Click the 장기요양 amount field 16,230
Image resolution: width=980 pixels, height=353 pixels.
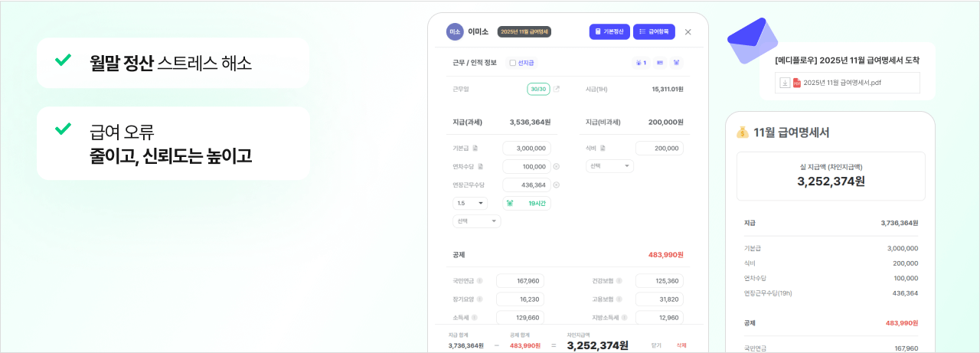pos(520,299)
